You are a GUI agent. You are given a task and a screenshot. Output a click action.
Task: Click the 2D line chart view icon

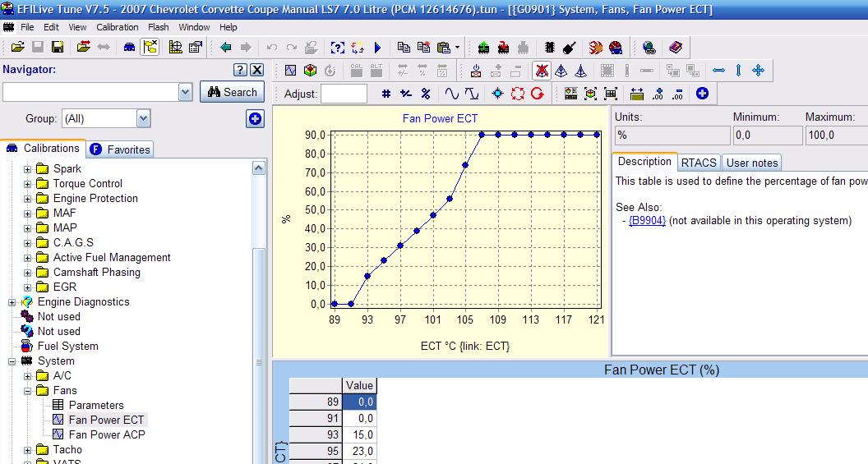pos(291,71)
